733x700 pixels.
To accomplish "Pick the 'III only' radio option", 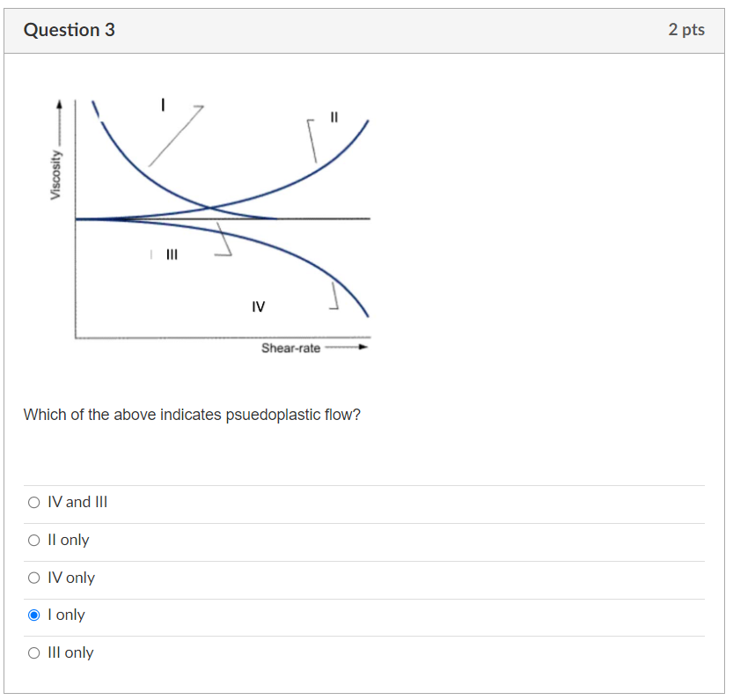I will coord(33,652).
